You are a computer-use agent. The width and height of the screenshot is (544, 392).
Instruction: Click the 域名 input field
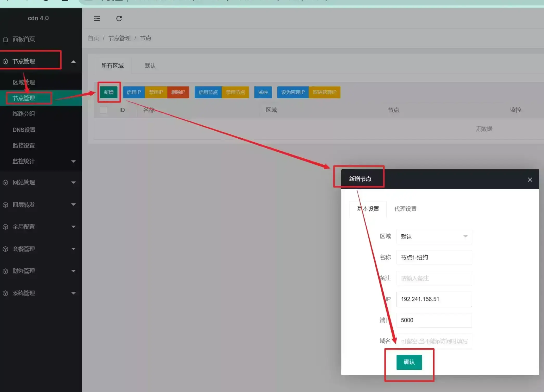pyautogui.click(x=434, y=341)
